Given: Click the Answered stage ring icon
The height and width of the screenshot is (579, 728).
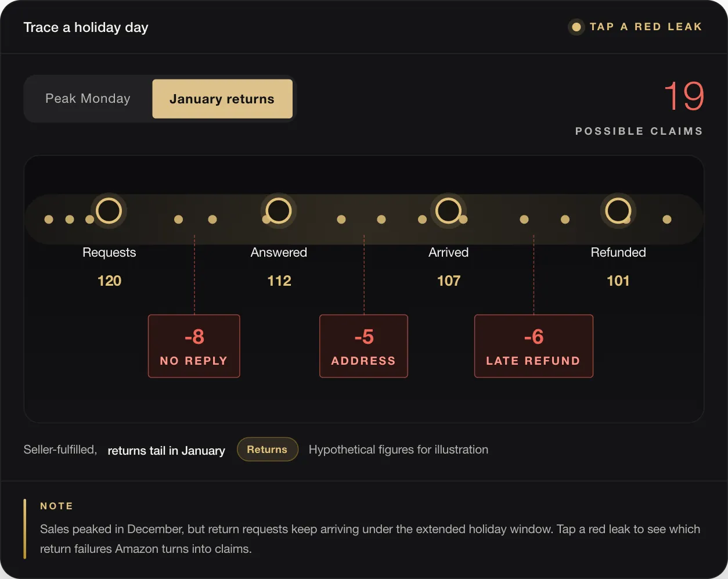Looking at the screenshot, I should (279, 211).
